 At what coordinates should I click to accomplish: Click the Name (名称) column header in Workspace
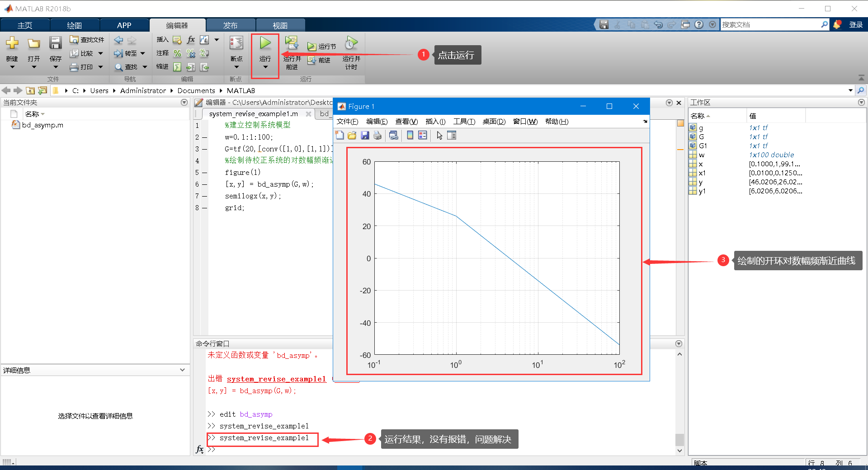point(698,116)
